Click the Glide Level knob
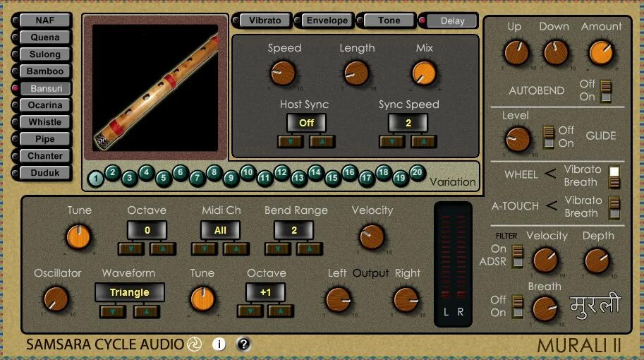 518,139
